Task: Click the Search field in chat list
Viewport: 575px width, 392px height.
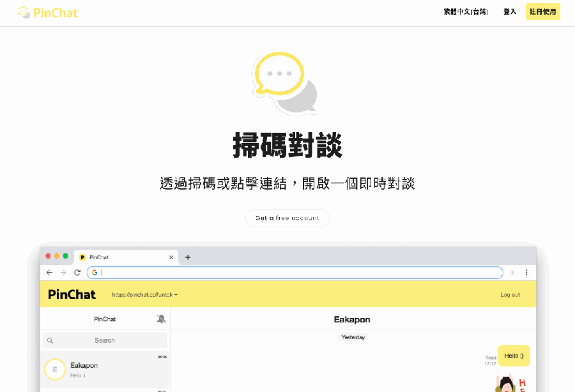Action: (105, 340)
